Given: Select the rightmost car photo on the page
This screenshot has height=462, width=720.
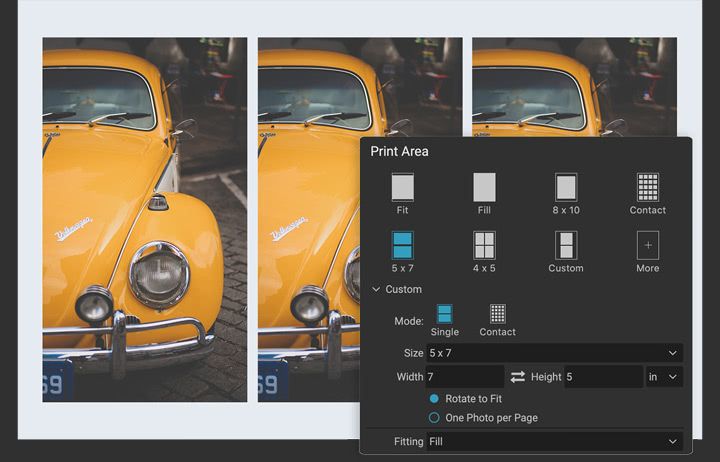Looking at the screenshot, I should [574, 87].
